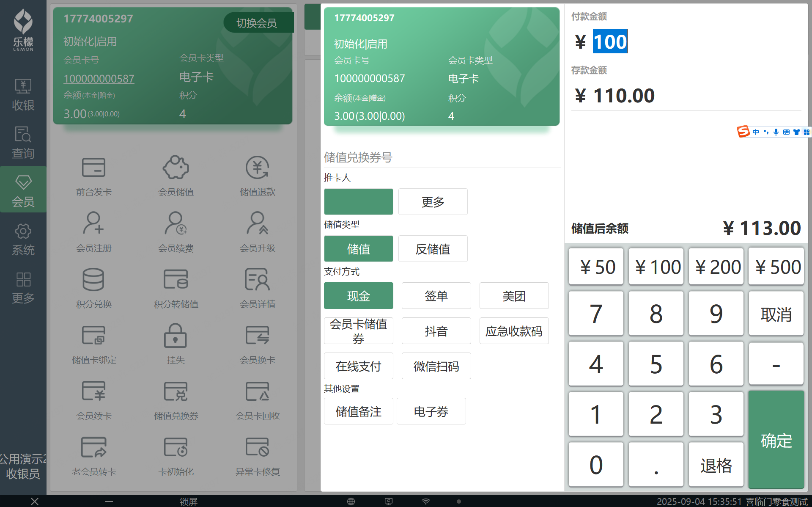The height and width of the screenshot is (507, 812).
Task: Select the ¥200 quick amount key
Action: click(716, 267)
